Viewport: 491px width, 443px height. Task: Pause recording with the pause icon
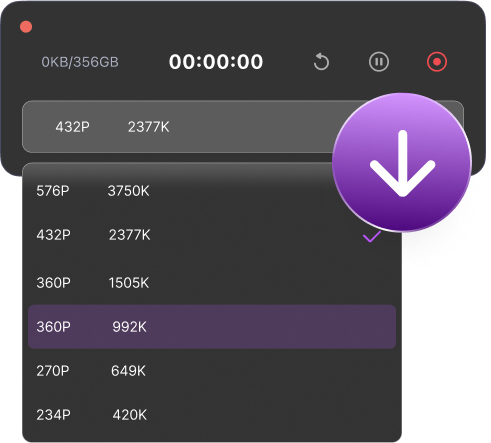click(x=379, y=62)
